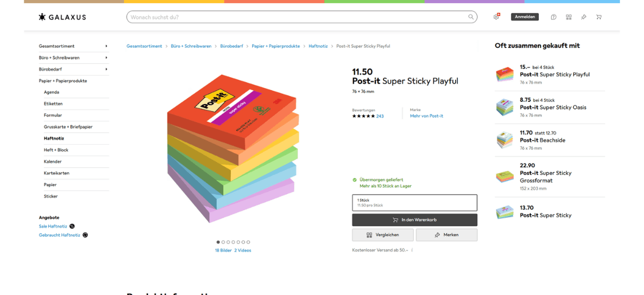Open the pinned watchlist icon in header
This screenshot has width=644, height=295.
[583, 17]
